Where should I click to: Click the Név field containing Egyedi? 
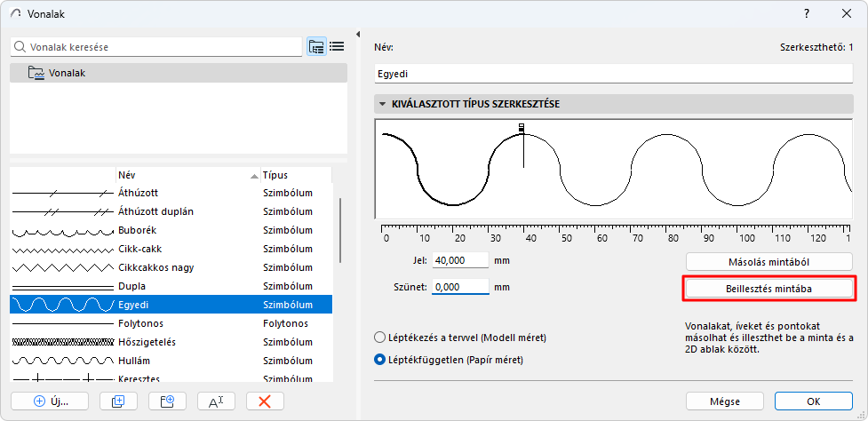click(x=614, y=74)
